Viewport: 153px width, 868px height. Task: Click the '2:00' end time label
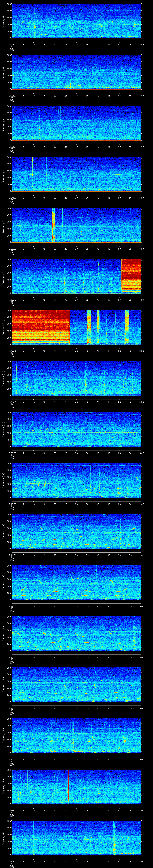(141, 44)
